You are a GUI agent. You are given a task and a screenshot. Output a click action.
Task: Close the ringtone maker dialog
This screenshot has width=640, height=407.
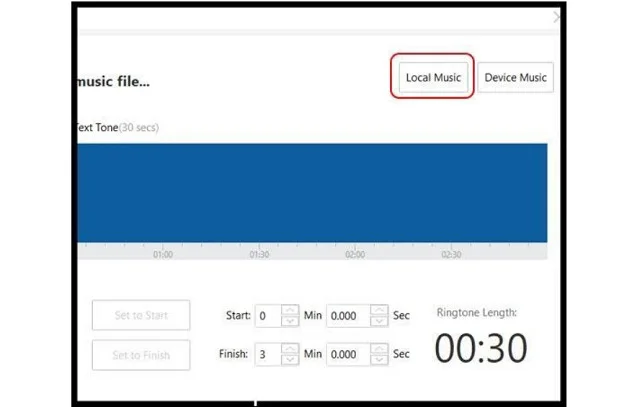coord(556,17)
